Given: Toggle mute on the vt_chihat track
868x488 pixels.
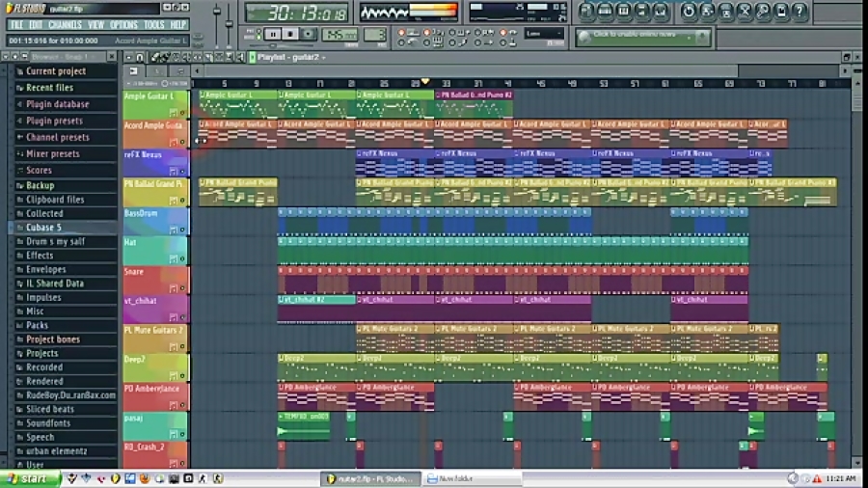Looking at the screenshot, I should 182,317.
